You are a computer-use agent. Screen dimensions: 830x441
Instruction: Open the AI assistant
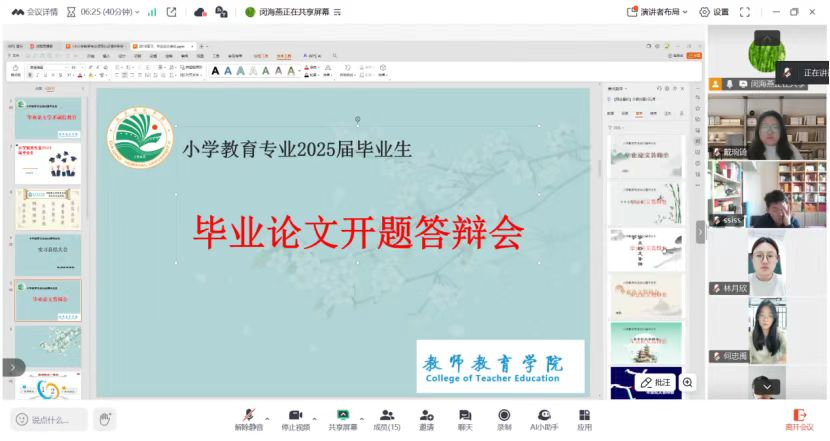[x=544, y=416]
